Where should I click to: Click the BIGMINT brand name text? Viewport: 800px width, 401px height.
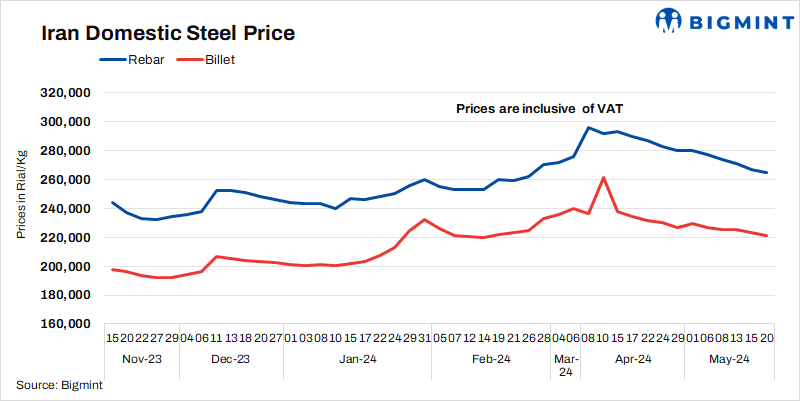click(736, 21)
